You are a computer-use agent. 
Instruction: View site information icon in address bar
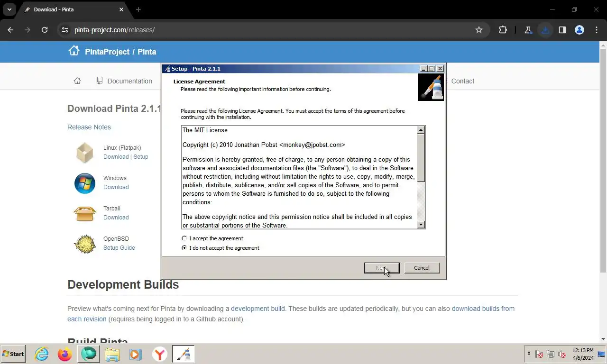65,30
